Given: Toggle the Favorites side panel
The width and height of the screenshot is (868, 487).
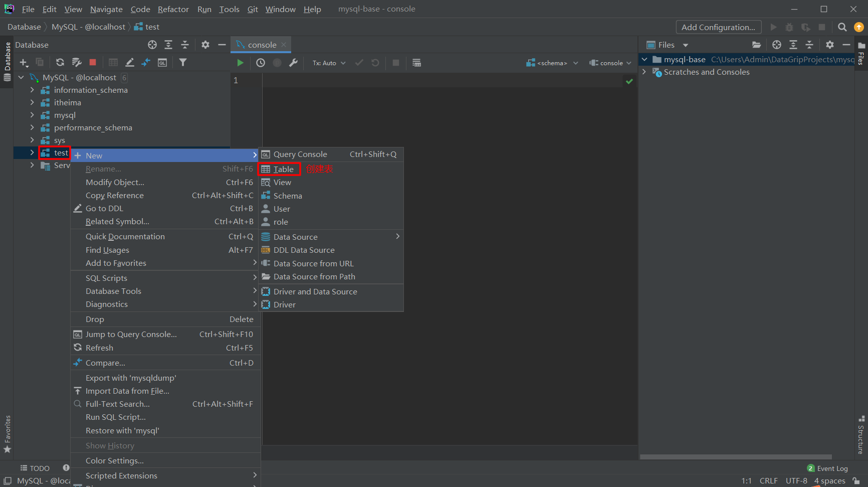Looking at the screenshot, I should coord(7,434).
